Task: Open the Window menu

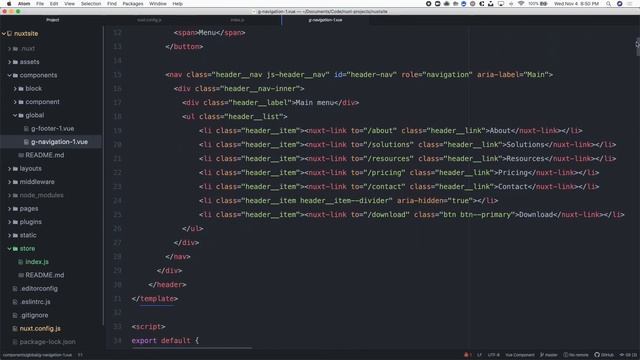Action: tap(158, 4)
